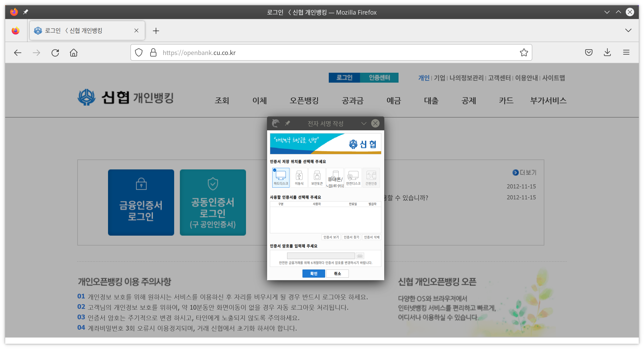This screenshot has height=349, width=644.
Task: Open the 조회 main menu
Action: [x=222, y=101]
